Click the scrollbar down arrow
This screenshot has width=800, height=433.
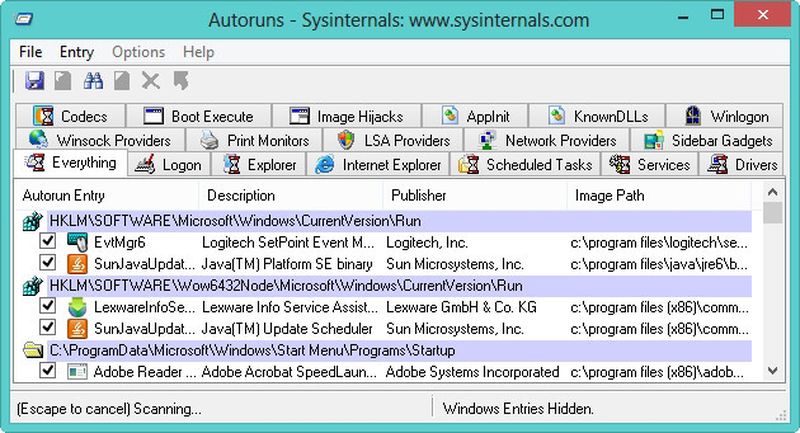(x=772, y=371)
